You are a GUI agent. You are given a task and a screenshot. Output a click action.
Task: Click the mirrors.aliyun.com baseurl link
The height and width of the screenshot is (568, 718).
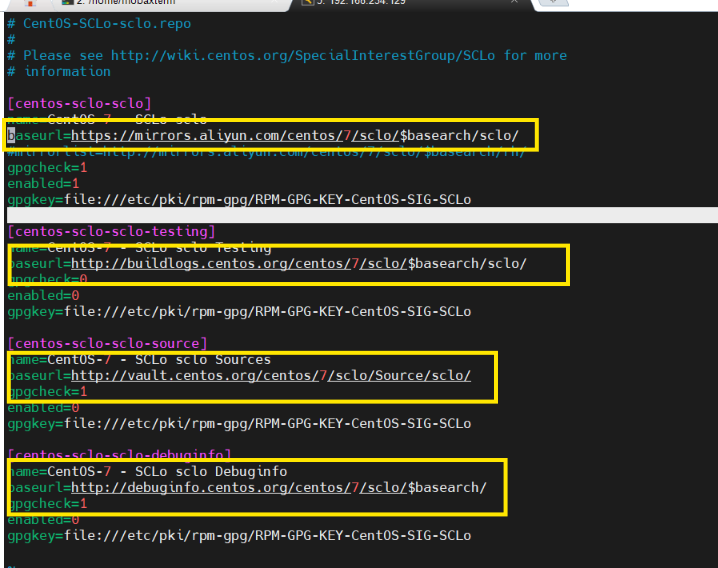[295, 136]
